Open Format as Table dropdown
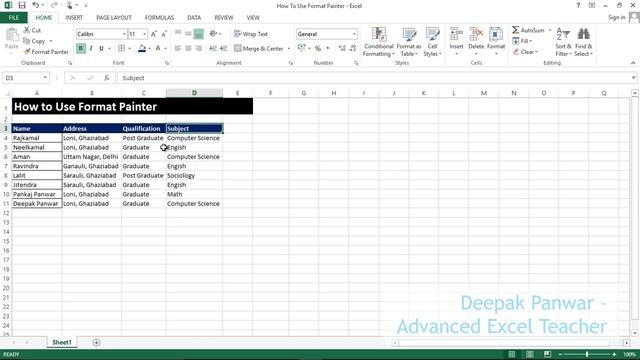The height and width of the screenshot is (360, 640). (x=409, y=41)
